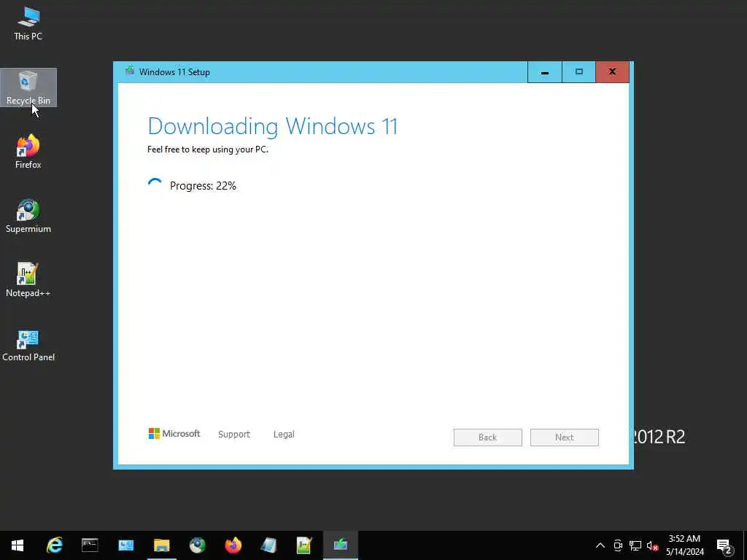
Task: Select the Supermium desktop shortcut
Action: 28,216
